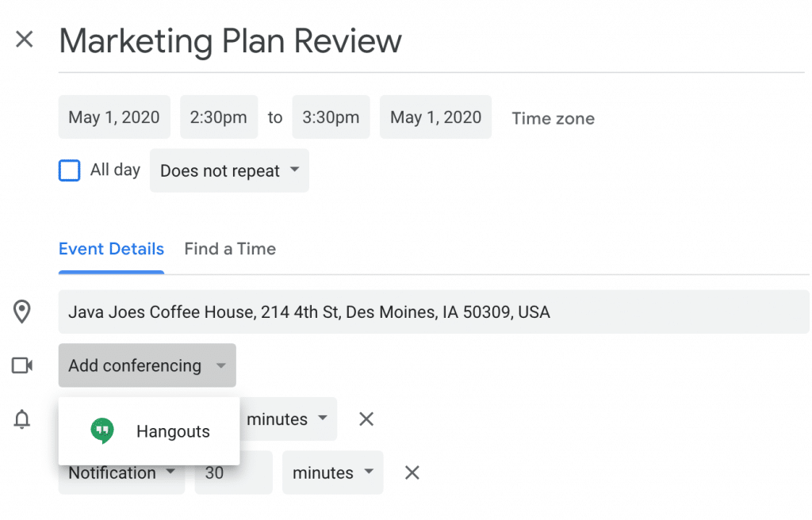Select the Event Details tab
This screenshot has width=812, height=520.
coord(111,249)
